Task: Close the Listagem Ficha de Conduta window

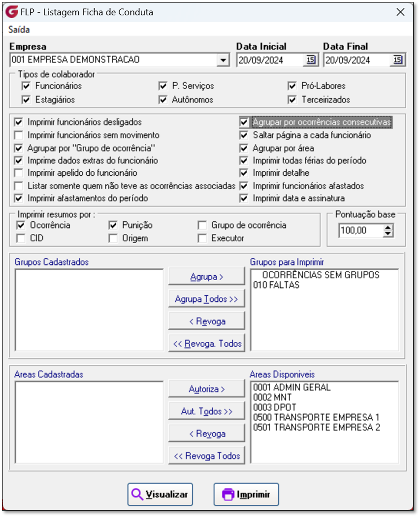Action: tap(400, 12)
